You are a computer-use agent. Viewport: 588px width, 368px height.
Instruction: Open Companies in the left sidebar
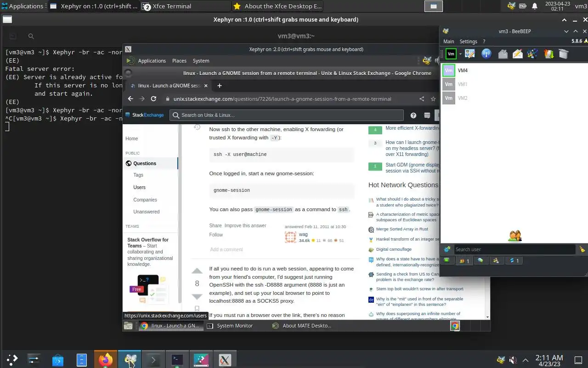(x=145, y=200)
